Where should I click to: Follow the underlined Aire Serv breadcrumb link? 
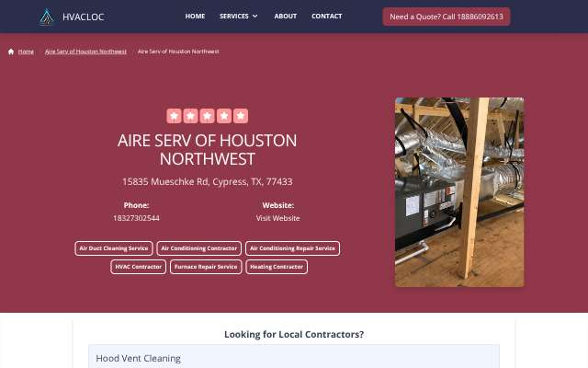coord(85,52)
